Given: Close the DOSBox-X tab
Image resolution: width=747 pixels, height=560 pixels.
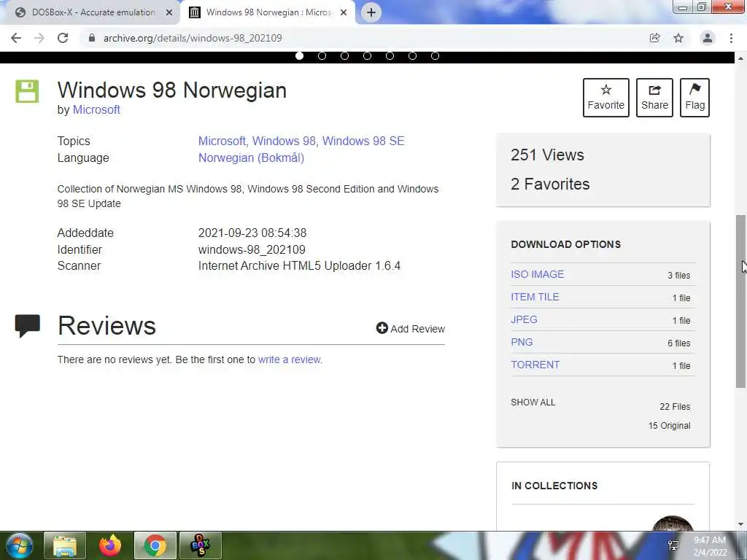Looking at the screenshot, I should (x=169, y=13).
